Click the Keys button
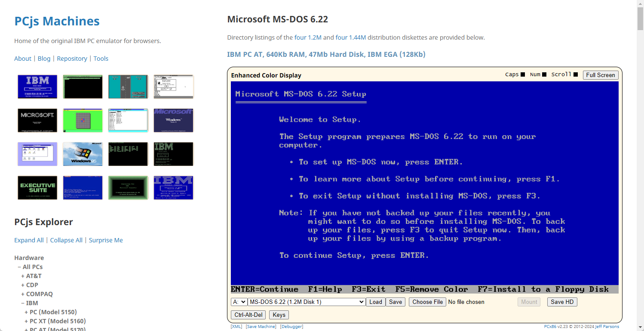Viewport: 644px width, 331px height. pos(279,315)
